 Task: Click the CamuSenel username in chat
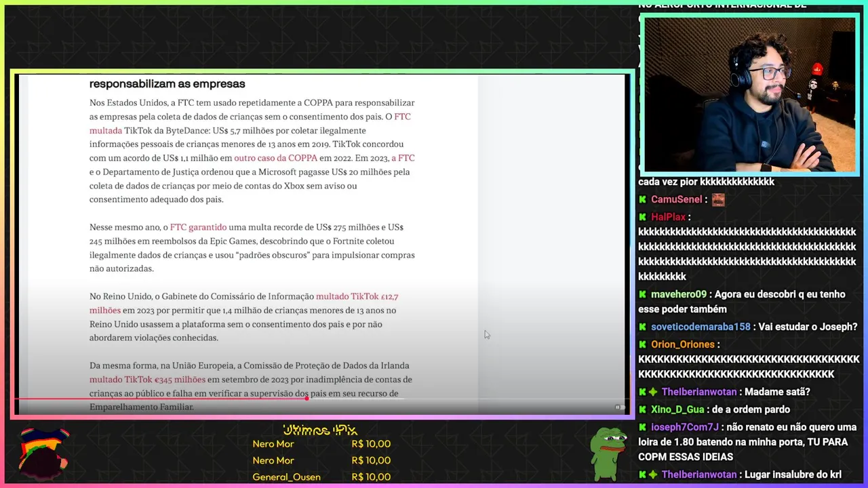pos(676,199)
